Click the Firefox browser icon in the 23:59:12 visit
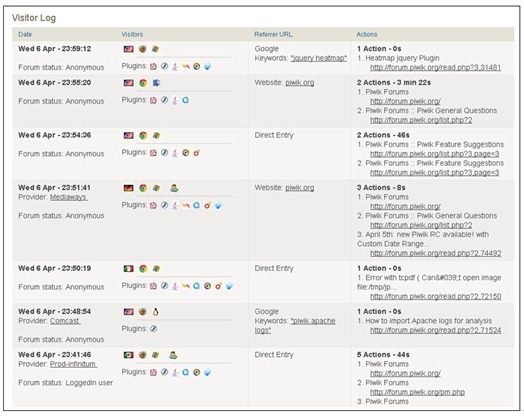Viewport: 524px width, 416px height. pyautogui.click(x=143, y=49)
